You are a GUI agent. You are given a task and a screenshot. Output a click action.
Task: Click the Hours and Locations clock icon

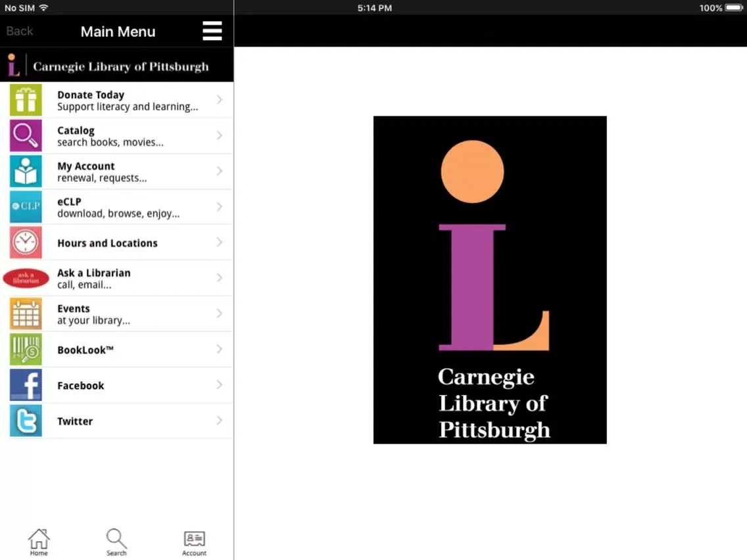[x=26, y=243]
